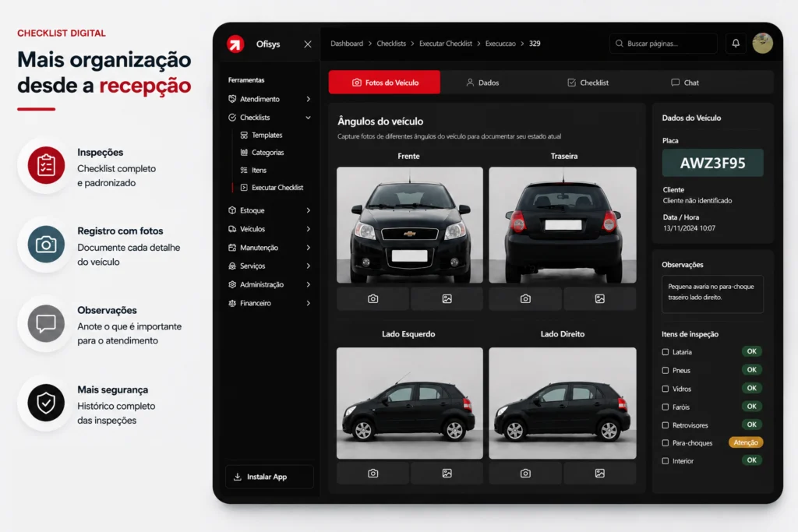798x532 pixels.
Task: Click the gallery image icon under Frente photo
Action: (447, 298)
